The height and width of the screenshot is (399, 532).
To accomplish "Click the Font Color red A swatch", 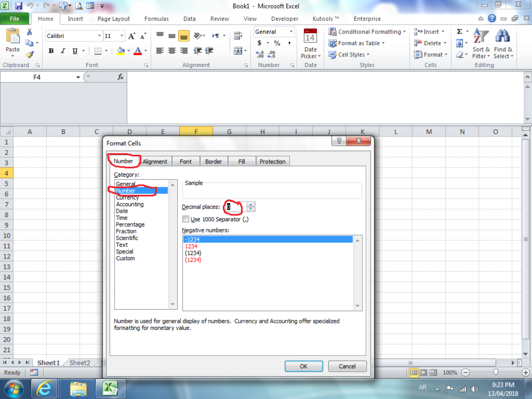I will (137, 51).
